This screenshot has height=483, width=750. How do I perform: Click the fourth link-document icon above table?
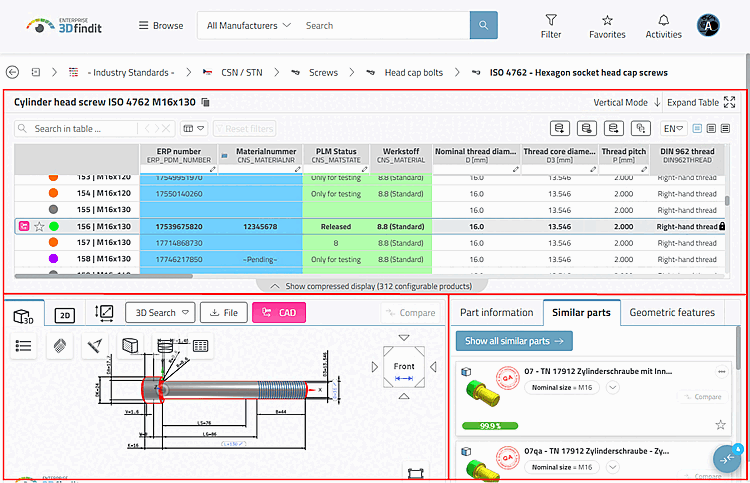[640, 128]
